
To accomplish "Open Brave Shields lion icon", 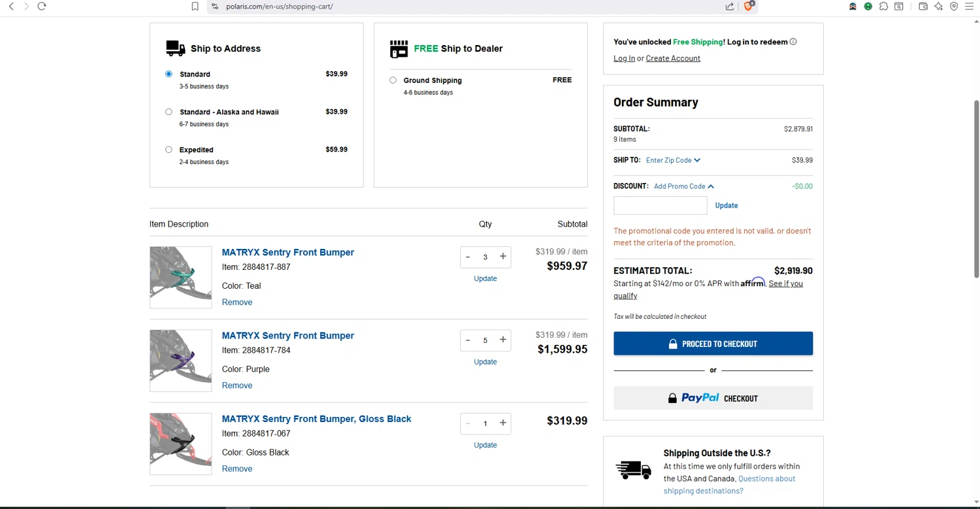I will pos(749,6).
